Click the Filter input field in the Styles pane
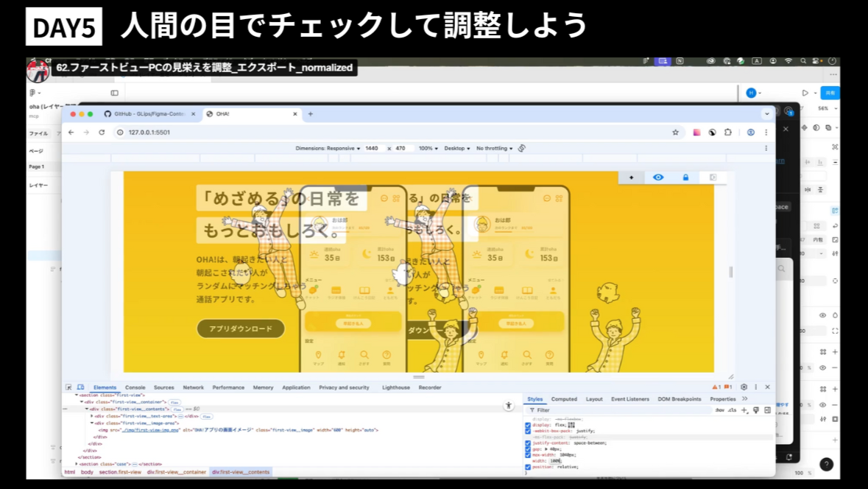 point(545,410)
